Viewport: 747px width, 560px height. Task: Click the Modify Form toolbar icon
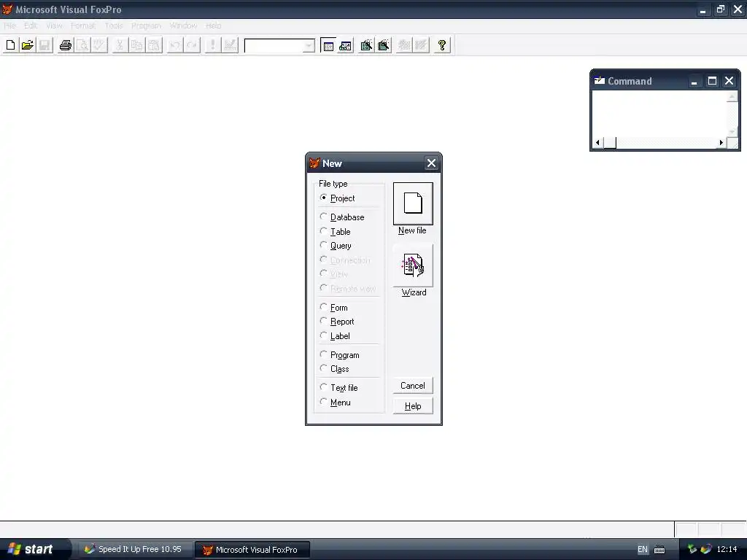(x=230, y=45)
